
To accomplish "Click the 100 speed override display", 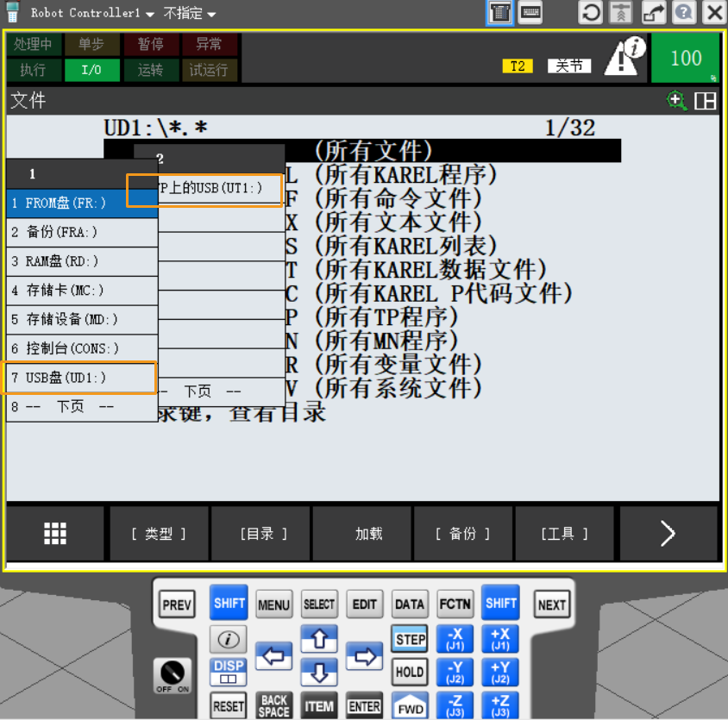I will coord(686,58).
